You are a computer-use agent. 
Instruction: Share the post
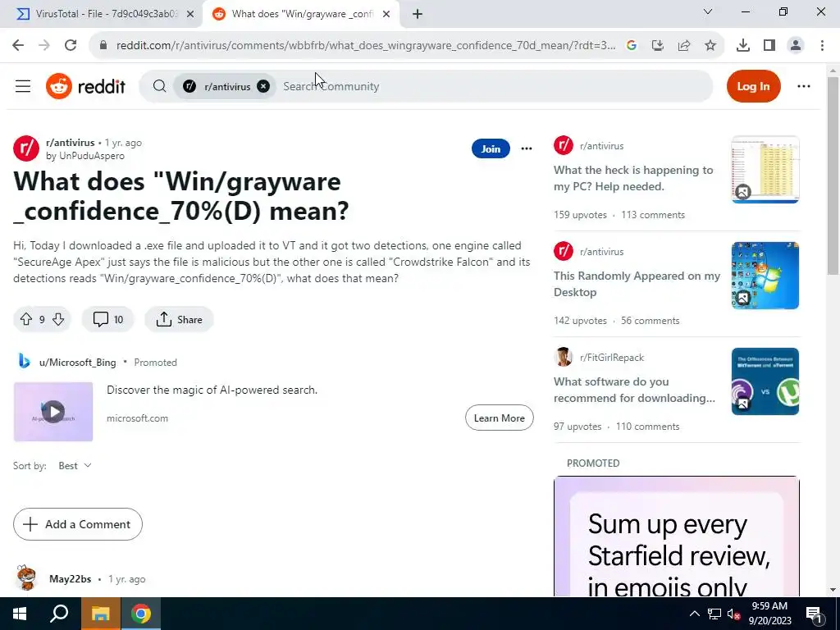point(179,320)
